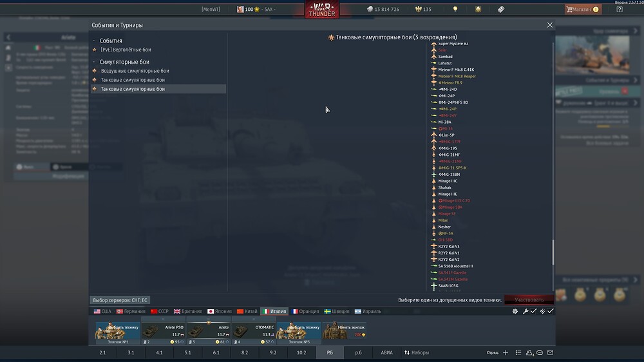644x362 pixels.
Task: Click Нанять экипаж for 200 eagles
Action: click(x=344, y=330)
